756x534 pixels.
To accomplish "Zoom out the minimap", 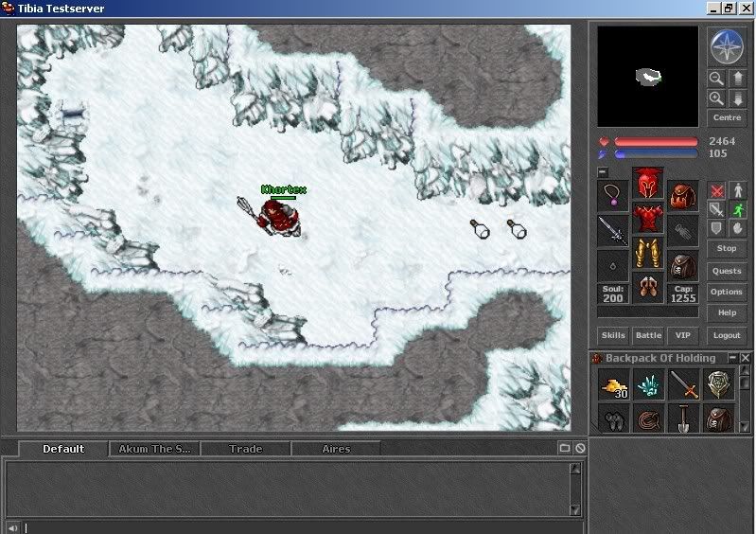I will tap(716, 79).
